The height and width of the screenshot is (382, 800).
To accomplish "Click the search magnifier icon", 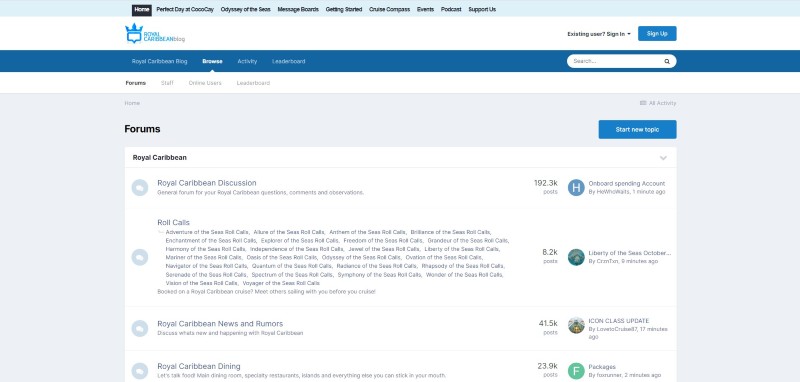I will (x=666, y=61).
